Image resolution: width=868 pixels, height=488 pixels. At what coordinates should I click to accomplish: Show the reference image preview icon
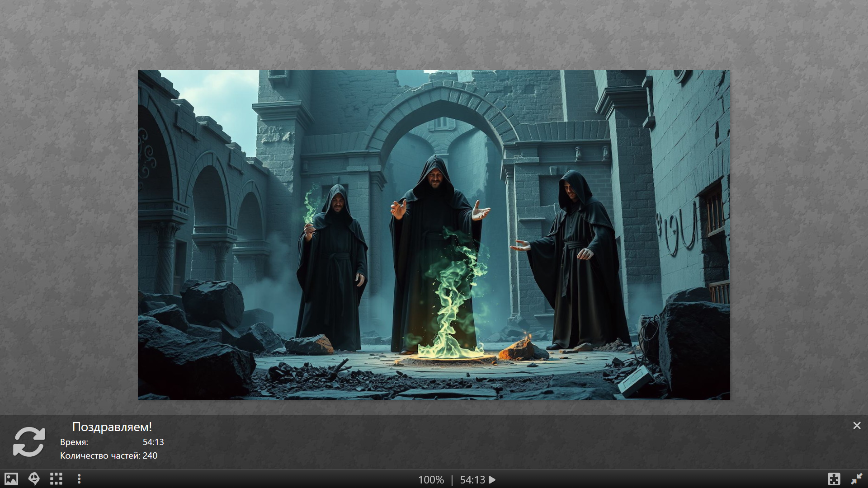click(11, 479)
